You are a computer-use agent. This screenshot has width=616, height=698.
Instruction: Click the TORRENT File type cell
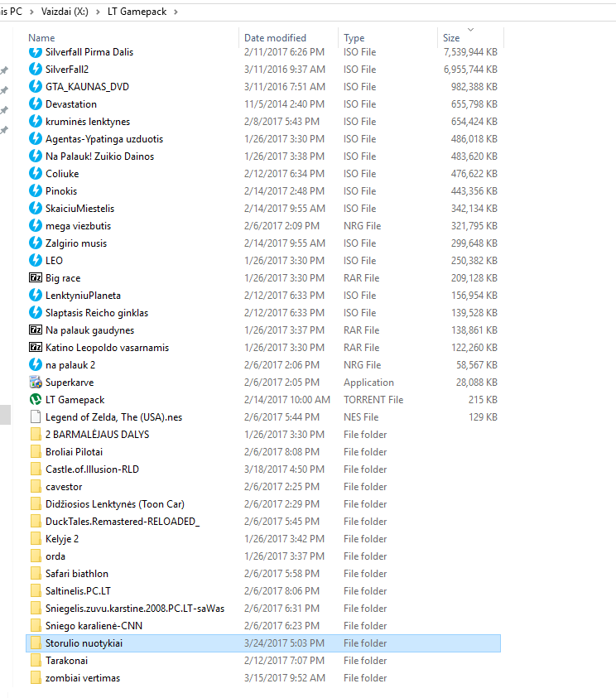[373, 399]
